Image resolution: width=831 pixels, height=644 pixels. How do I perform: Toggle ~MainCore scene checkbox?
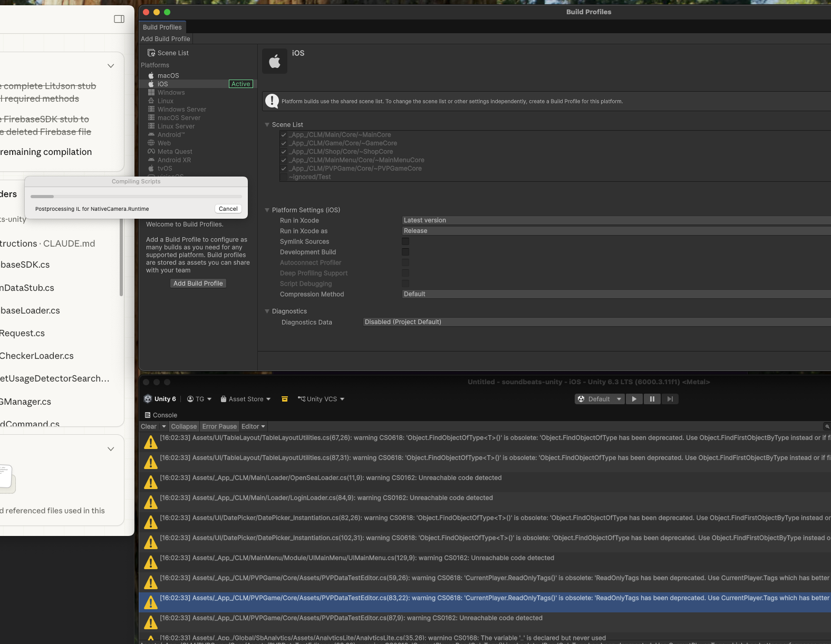[x=284, y=135]
